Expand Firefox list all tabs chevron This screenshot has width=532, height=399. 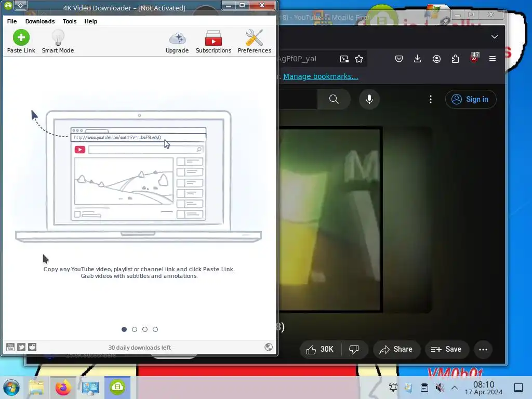click(495, 37)
